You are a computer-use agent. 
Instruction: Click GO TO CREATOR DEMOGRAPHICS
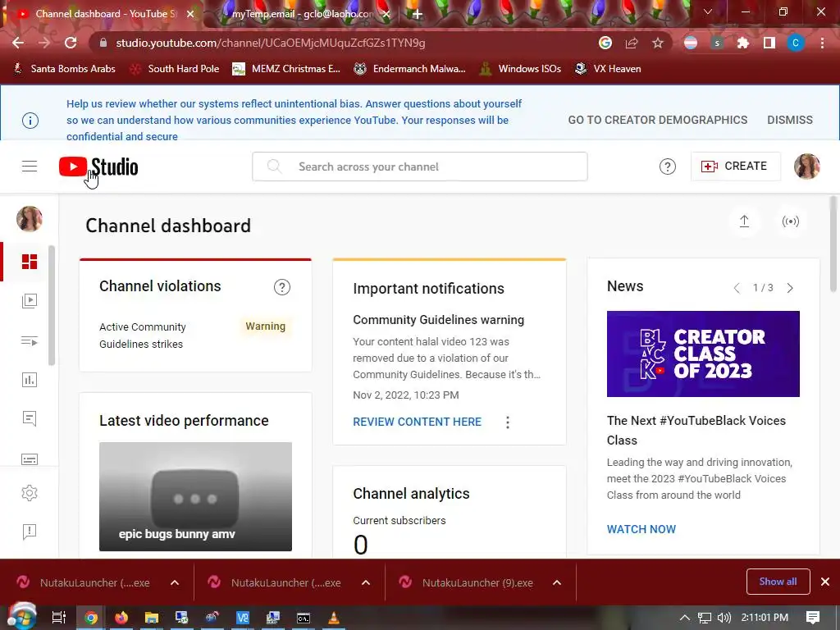coord(657,120)
